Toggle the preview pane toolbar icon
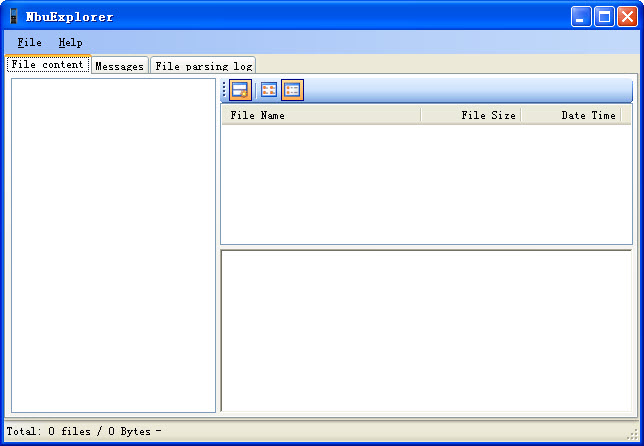The width and height of the screenshot is (644, 446). click(240, 90)
